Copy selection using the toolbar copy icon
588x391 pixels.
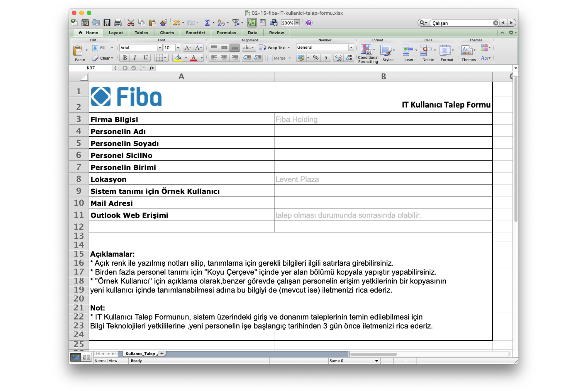[x=142, y=22]
